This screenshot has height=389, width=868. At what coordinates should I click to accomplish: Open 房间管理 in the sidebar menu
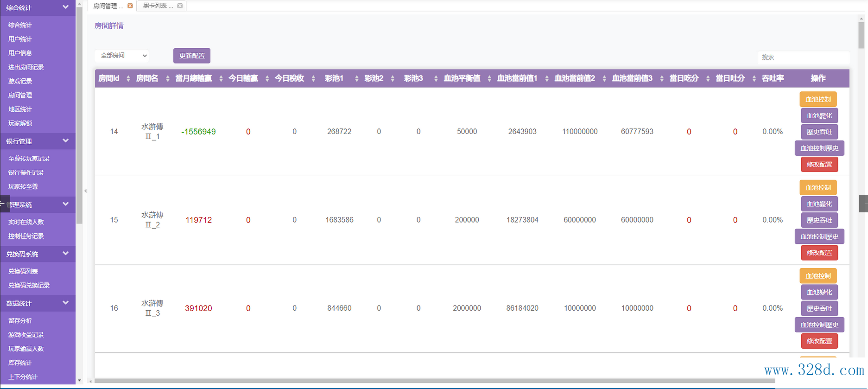click(x=20, y=95)
